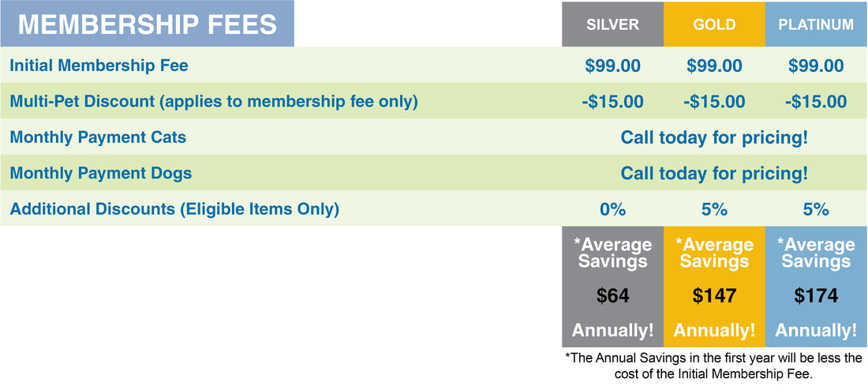Viewport: 868px width, 390px height.
Task: Click the Silver 0% additional discount
Action: tap(613, 209)
